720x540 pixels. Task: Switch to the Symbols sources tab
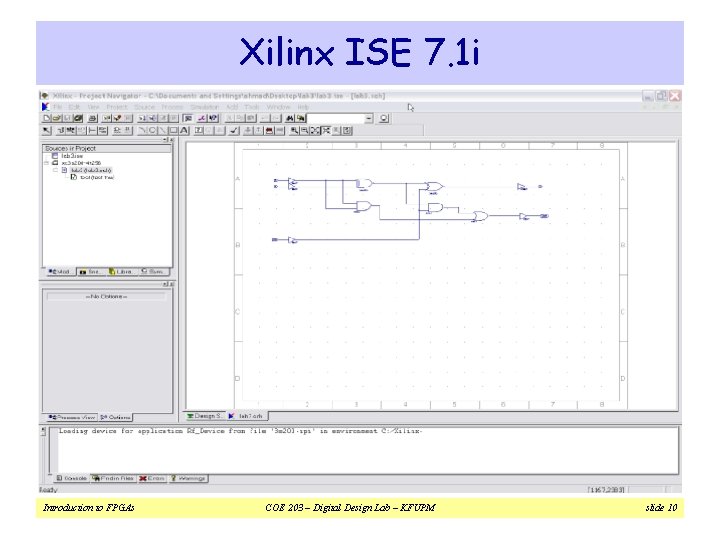(x=153, y=271)
